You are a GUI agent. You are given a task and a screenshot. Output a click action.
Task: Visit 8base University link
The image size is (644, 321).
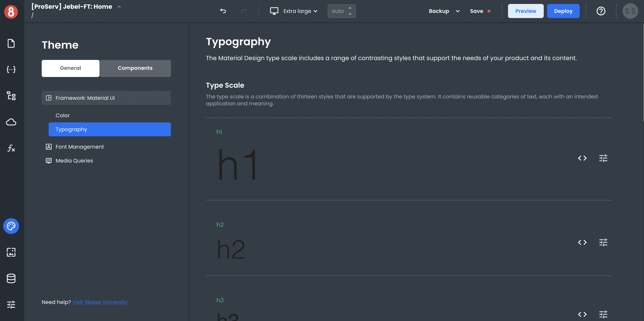100,302
